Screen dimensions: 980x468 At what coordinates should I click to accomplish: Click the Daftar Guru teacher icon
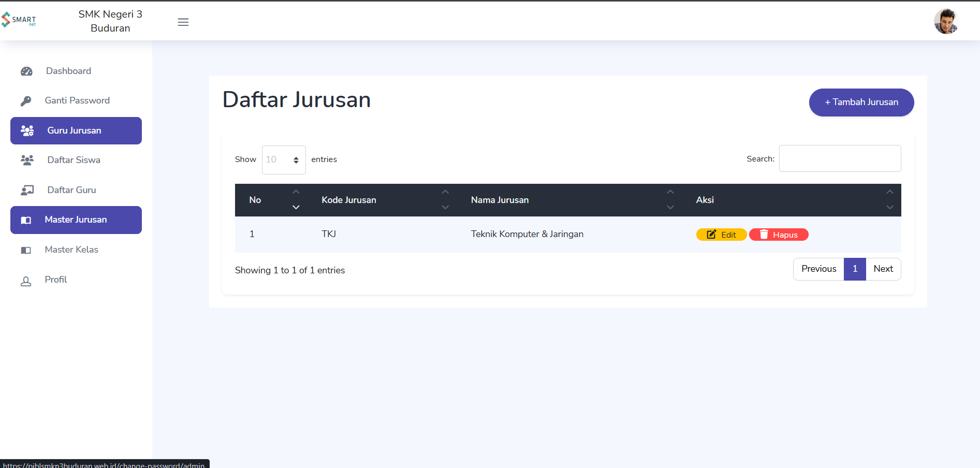[27, 191]
